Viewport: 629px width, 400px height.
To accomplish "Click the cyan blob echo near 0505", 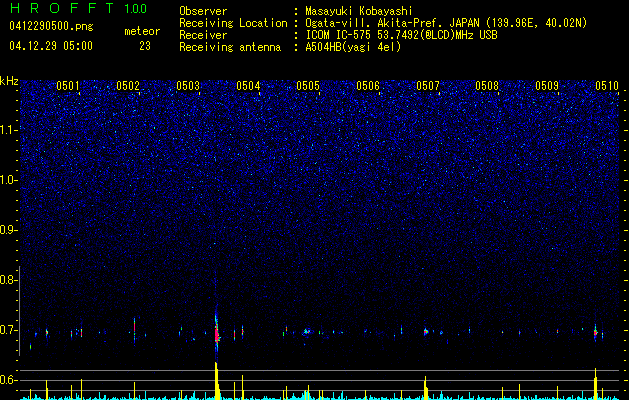I will click(307, 331).
